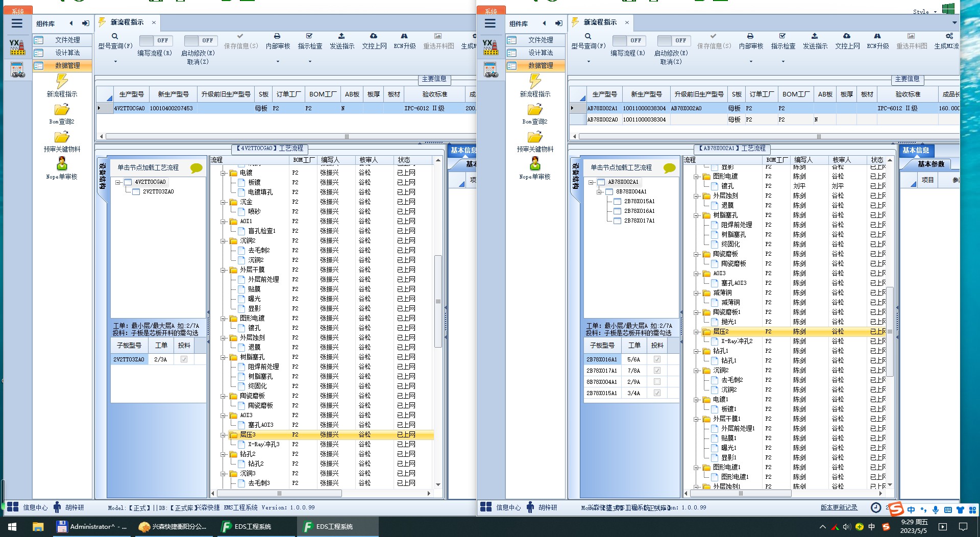
Task: Open 基本参数 tab in right window
Action: point(931,164)
